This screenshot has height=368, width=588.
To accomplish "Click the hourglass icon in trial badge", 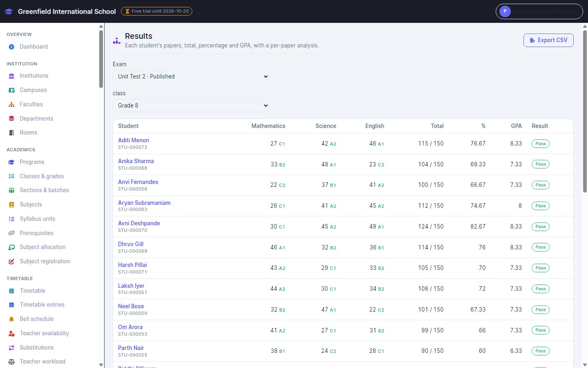I will [x=127, y=11].
